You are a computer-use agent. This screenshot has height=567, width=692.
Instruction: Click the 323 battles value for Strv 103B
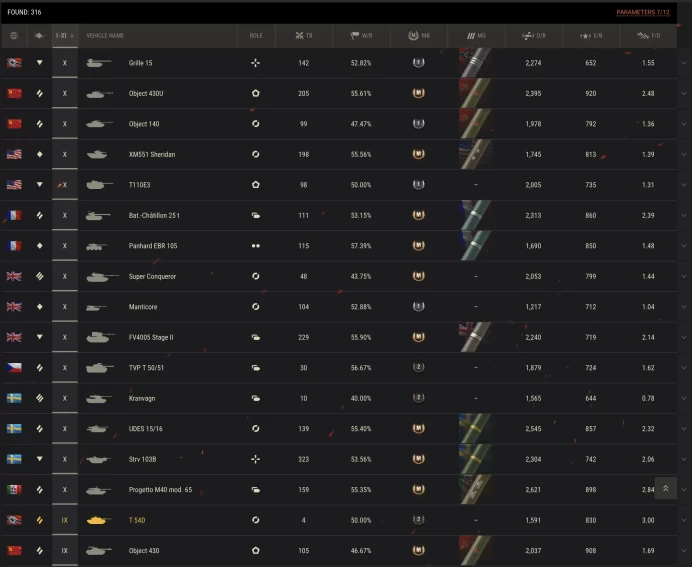point(304,459)
